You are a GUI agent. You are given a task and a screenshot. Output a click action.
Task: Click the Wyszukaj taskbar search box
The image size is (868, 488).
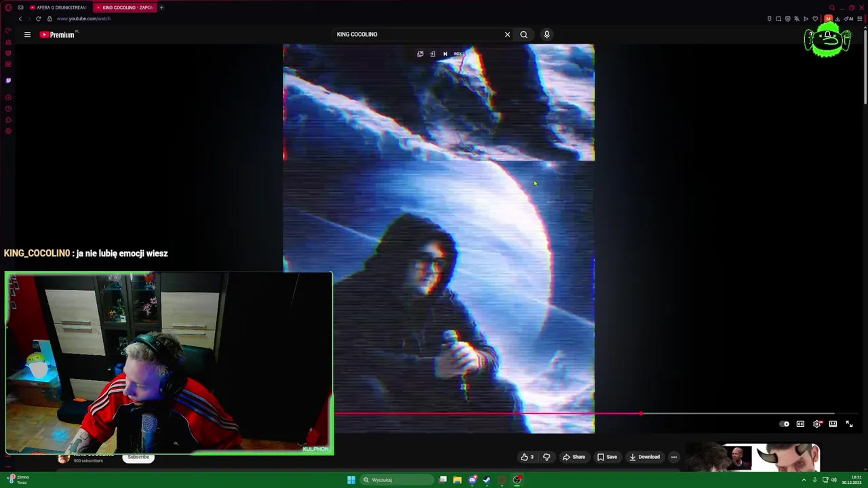click(397, 480)
